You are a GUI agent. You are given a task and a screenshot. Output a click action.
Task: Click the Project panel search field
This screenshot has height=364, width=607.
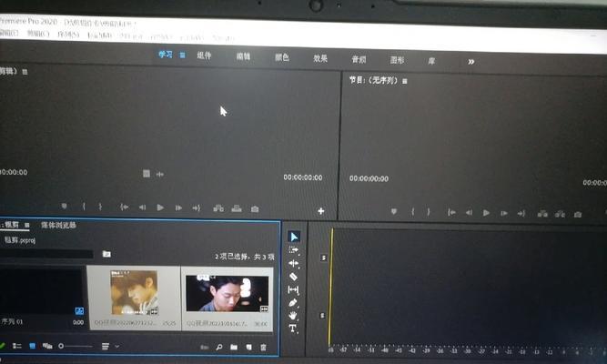(x=46, y=254)
